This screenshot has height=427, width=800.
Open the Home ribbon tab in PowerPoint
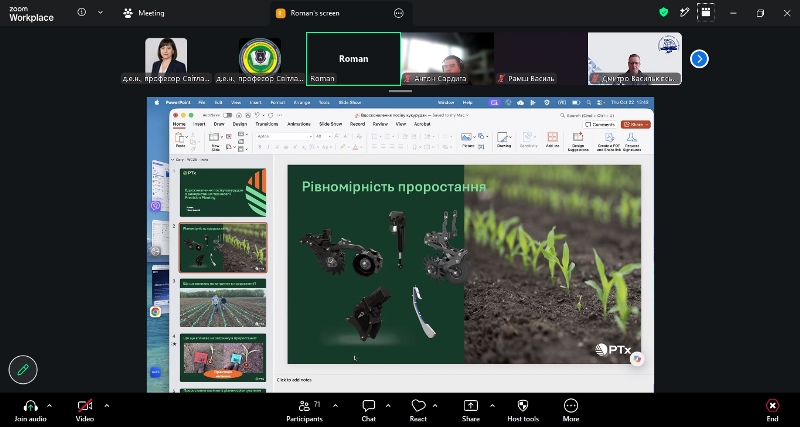point(179,124)
